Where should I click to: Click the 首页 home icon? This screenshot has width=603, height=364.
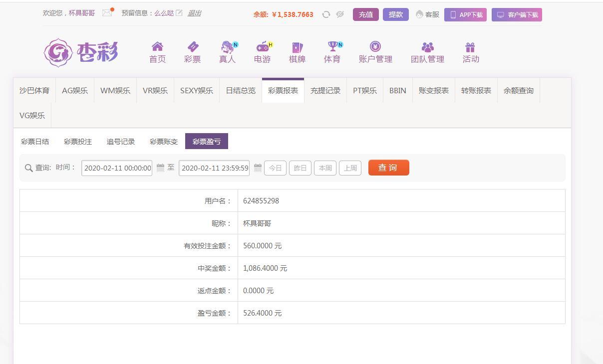point(157,47)
